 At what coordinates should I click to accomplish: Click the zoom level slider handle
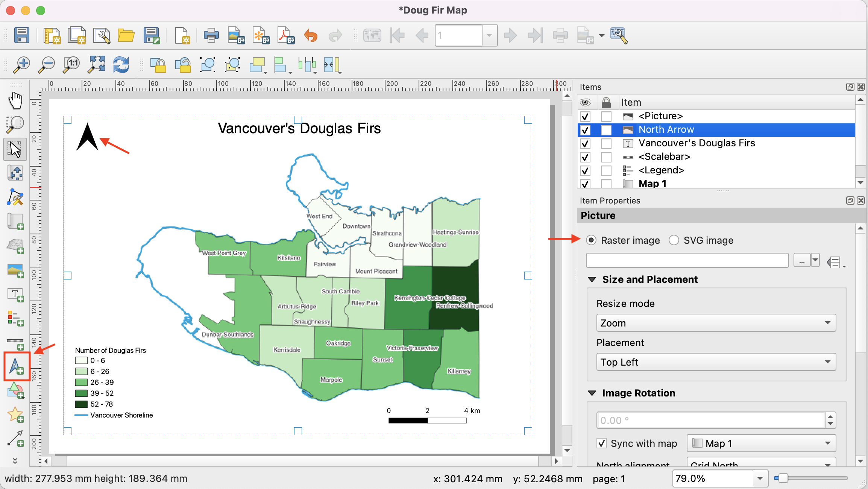coord(783,478)
